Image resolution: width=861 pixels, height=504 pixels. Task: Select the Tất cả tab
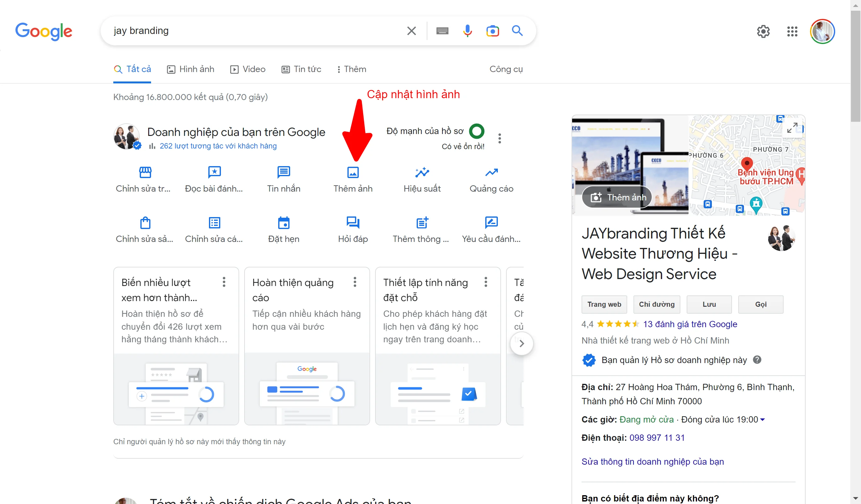pyautogui.click(x=132, y=69)
